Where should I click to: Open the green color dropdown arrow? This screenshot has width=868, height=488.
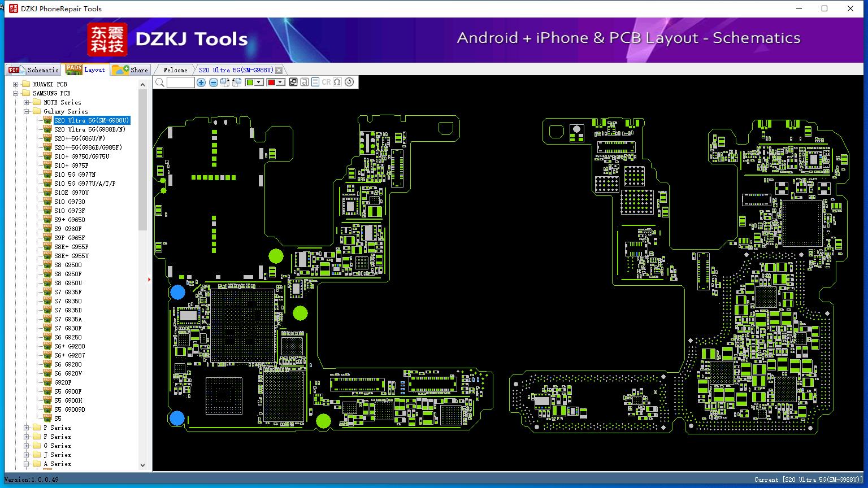tap(259, 82)
